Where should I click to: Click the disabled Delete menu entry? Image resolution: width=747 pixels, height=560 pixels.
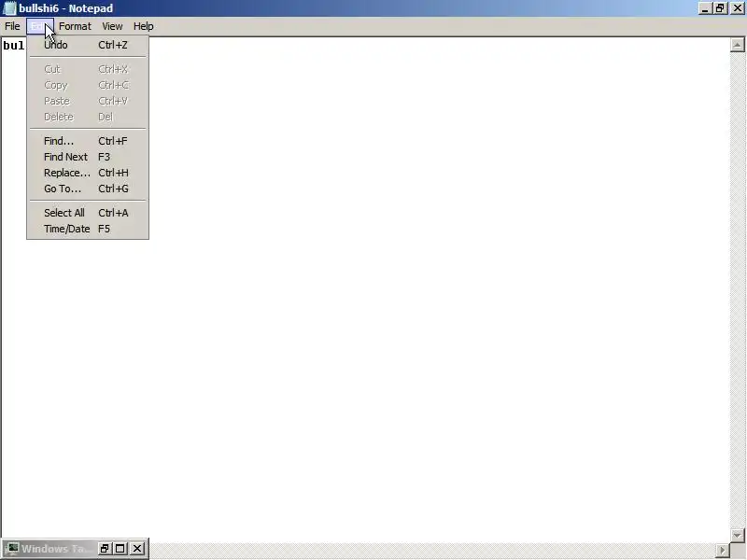(x=88, y=117)
